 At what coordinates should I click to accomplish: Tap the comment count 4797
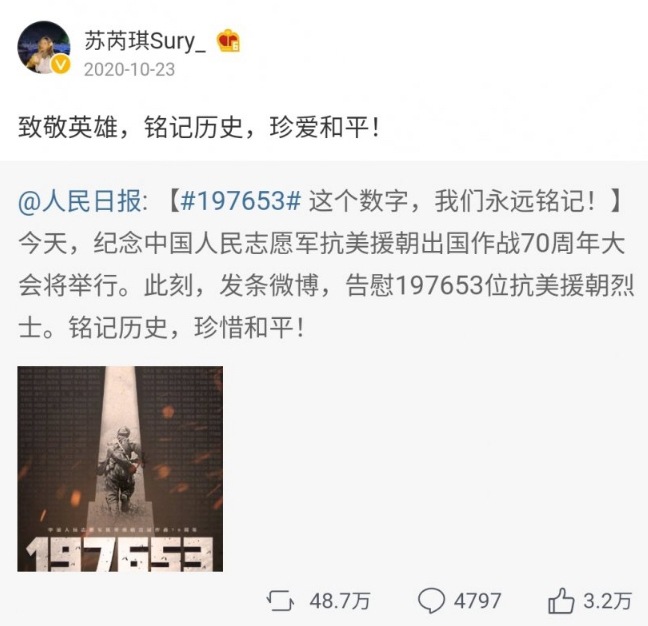(478, 601)
